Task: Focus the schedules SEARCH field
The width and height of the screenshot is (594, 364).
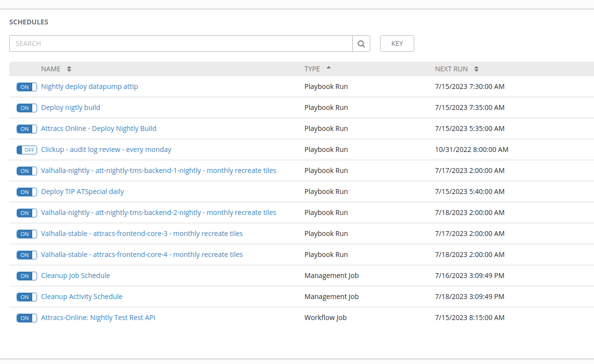Action: (181, 43)
